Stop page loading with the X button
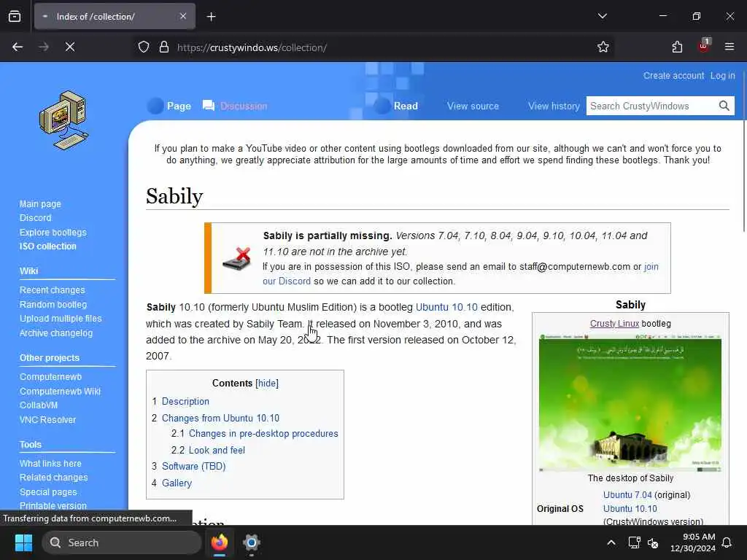The height and width of the screenshot is (560, 747). (69, 47)
